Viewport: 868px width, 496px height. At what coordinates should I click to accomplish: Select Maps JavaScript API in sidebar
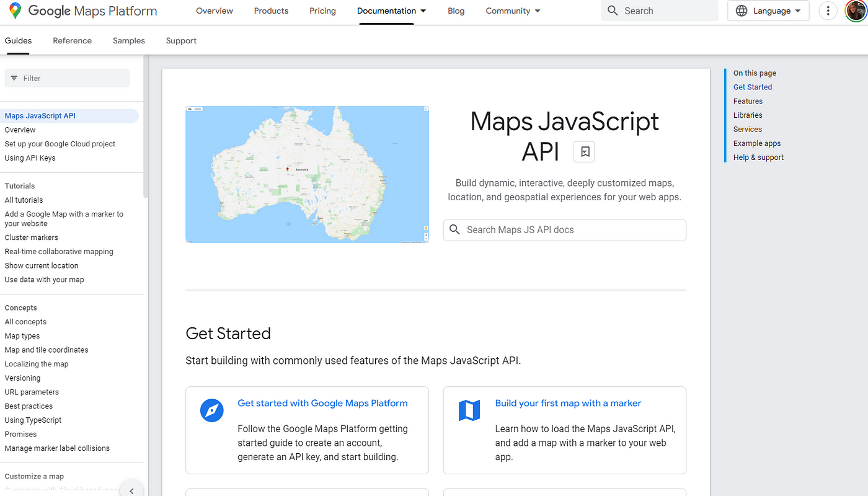69,116
